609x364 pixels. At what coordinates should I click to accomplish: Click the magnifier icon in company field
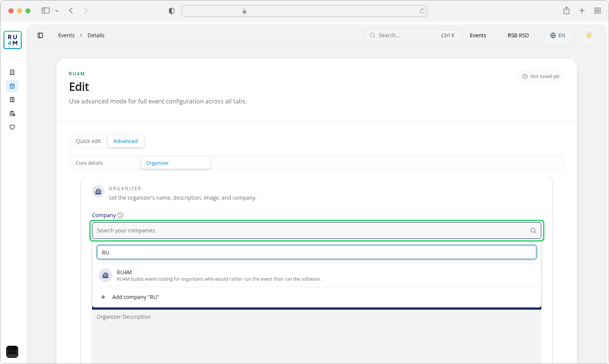[x=533, y=230]
